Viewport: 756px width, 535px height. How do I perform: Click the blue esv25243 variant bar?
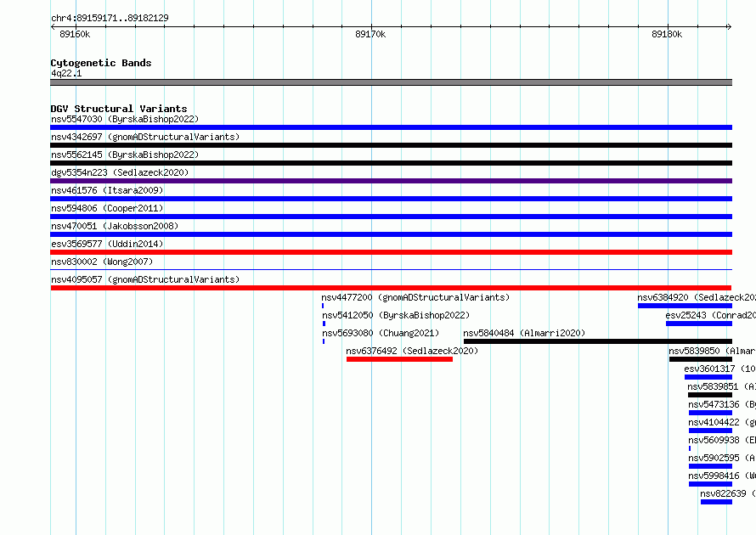[x=699, y=324]
